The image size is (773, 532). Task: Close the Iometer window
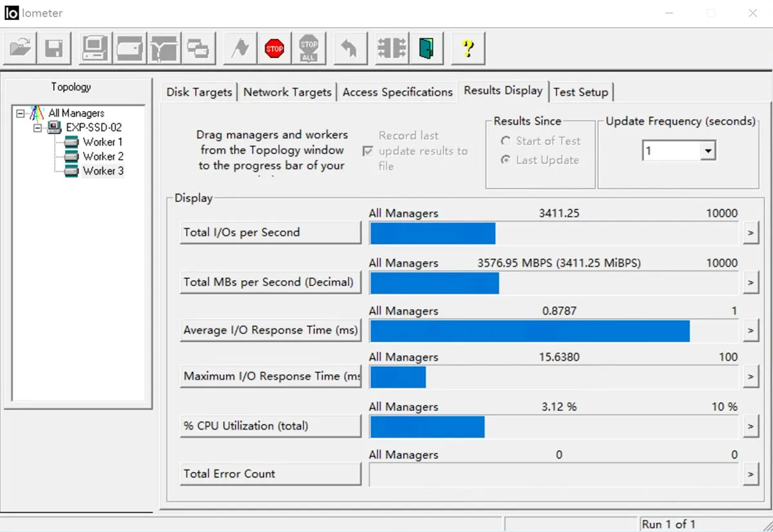(x=752, y=13)
